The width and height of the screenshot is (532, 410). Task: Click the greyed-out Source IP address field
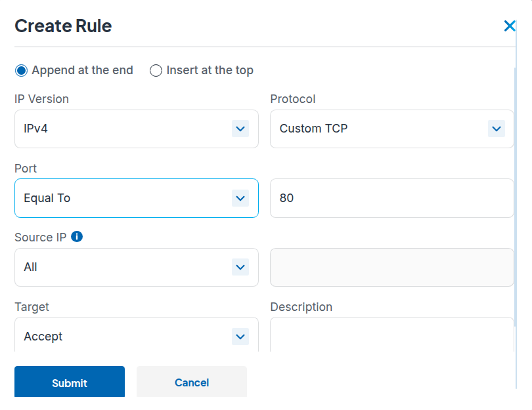(x=391, y=267)
